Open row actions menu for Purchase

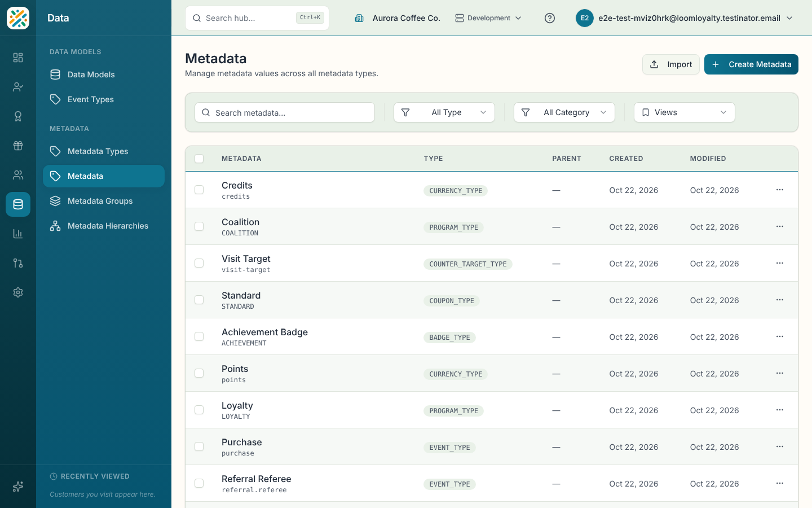(x=780, y=446)
